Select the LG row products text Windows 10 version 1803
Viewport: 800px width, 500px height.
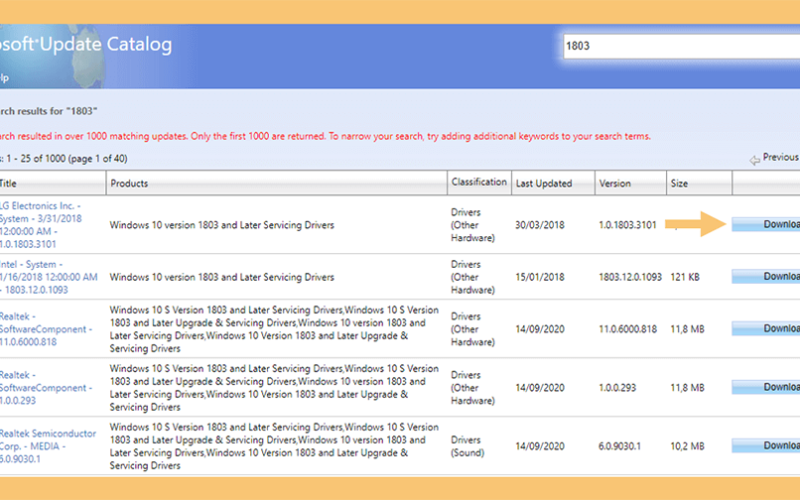click(222, 225)
